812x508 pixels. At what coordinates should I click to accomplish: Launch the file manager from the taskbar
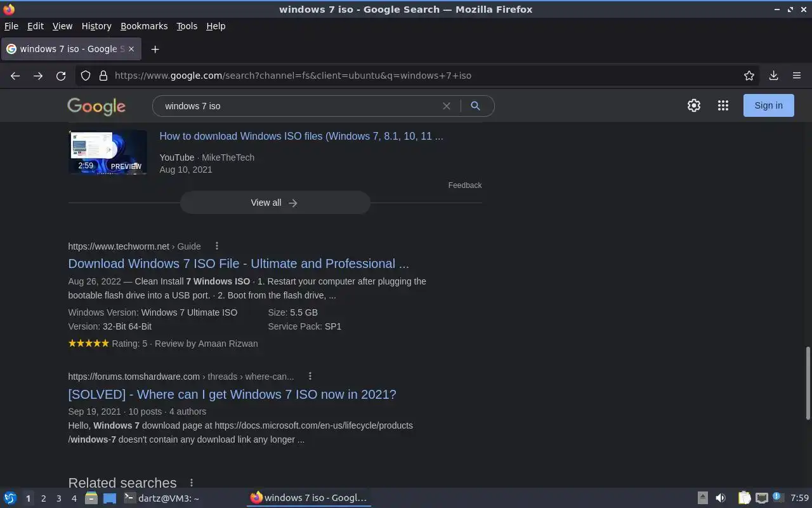coord(91,498)
